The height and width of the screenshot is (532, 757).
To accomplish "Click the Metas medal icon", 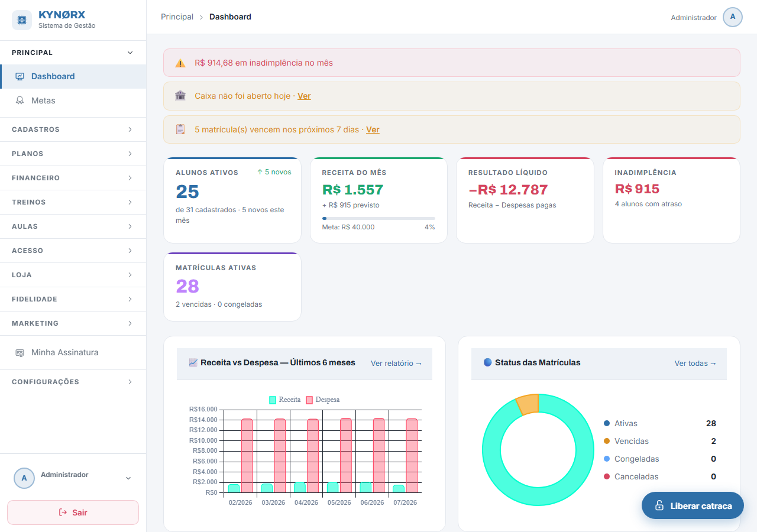I will [20, 100].
